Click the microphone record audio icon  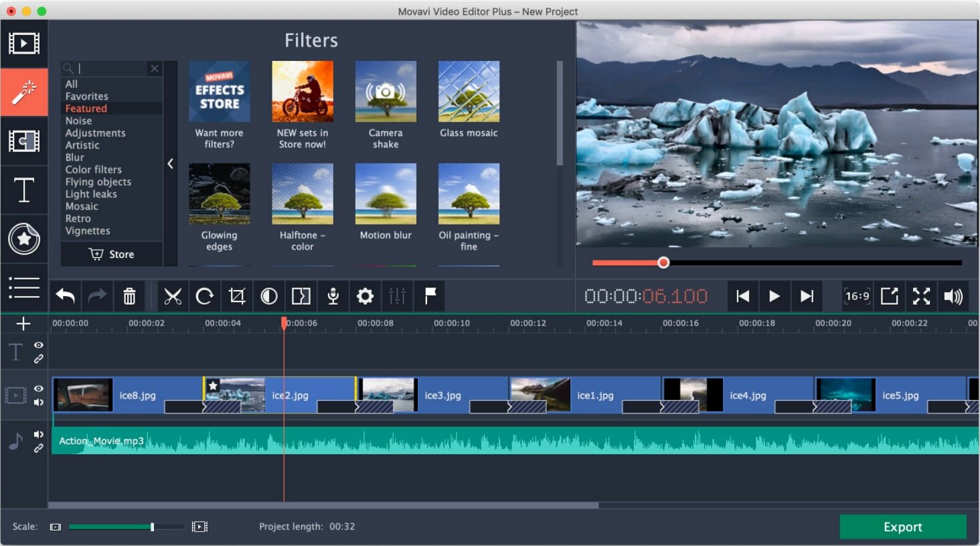(333, 296)
